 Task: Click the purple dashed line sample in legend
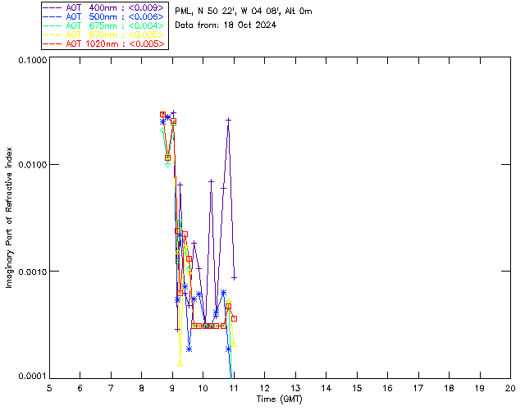(52, 7)
